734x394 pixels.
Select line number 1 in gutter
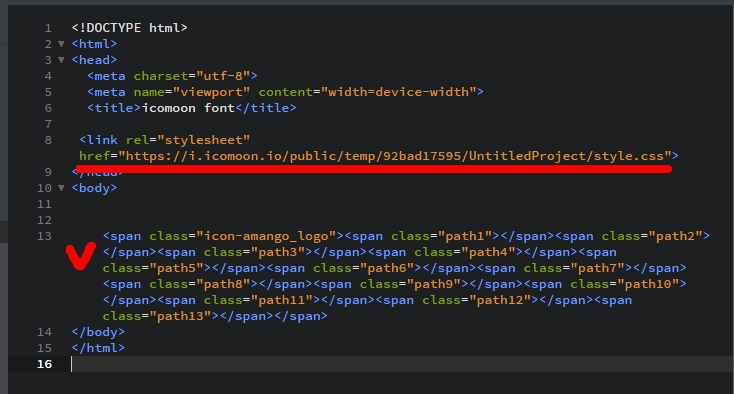click(48, 28)
